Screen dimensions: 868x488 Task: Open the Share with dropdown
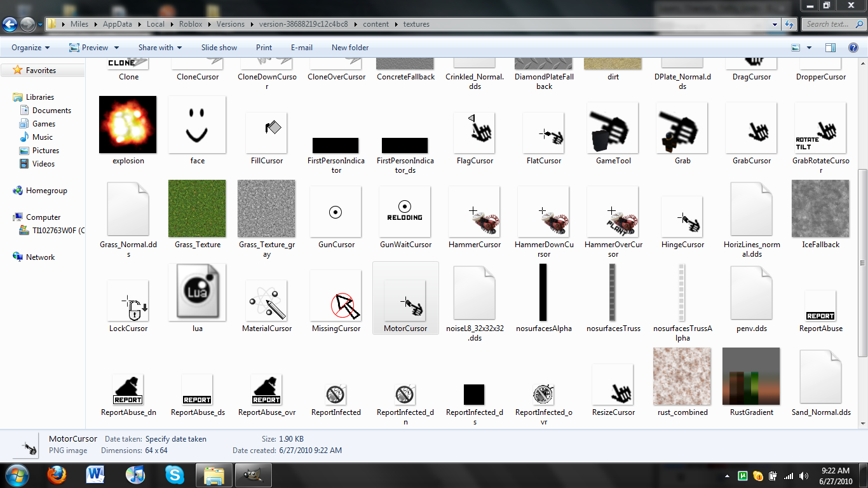(x=159, y=47)
